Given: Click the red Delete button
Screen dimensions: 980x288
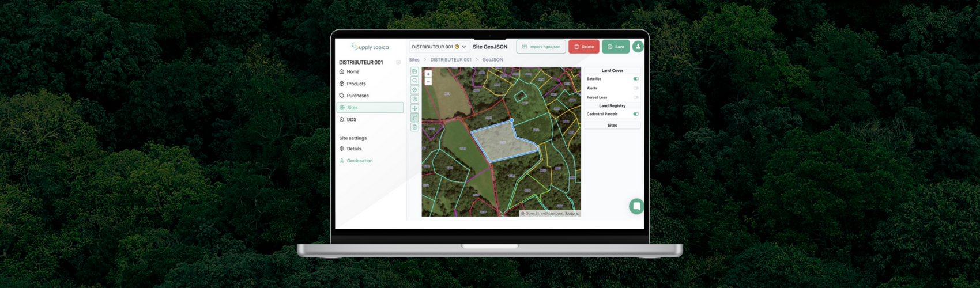Looking at the screenshot, I should coord(584,47).
